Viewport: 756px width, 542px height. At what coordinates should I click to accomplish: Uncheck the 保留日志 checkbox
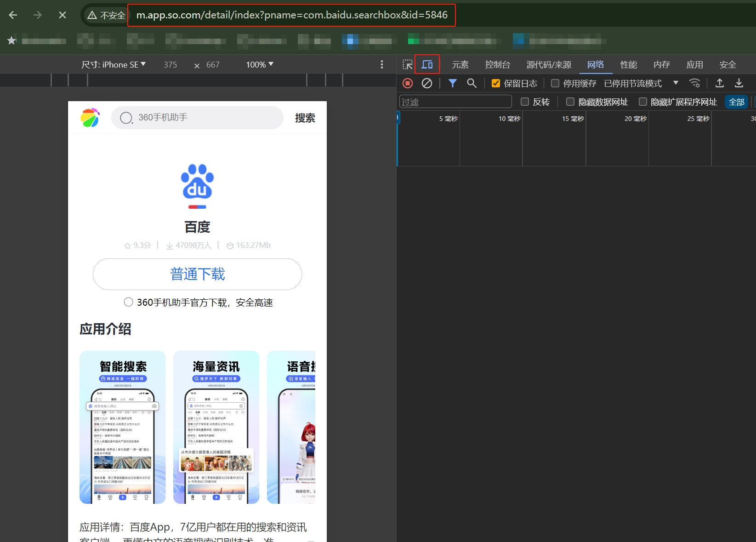[496, 83]
